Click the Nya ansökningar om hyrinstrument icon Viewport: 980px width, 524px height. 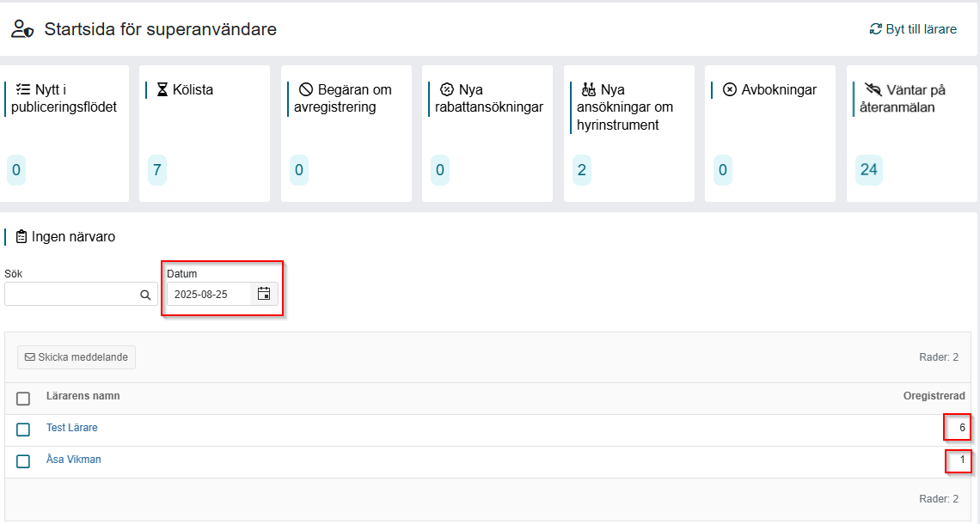coord(588,89)
